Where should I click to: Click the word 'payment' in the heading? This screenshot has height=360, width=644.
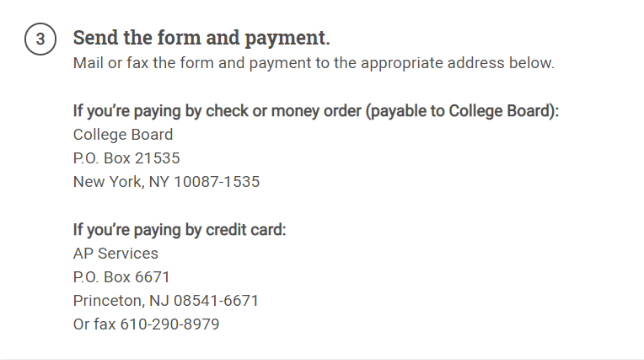coord(286,39)
